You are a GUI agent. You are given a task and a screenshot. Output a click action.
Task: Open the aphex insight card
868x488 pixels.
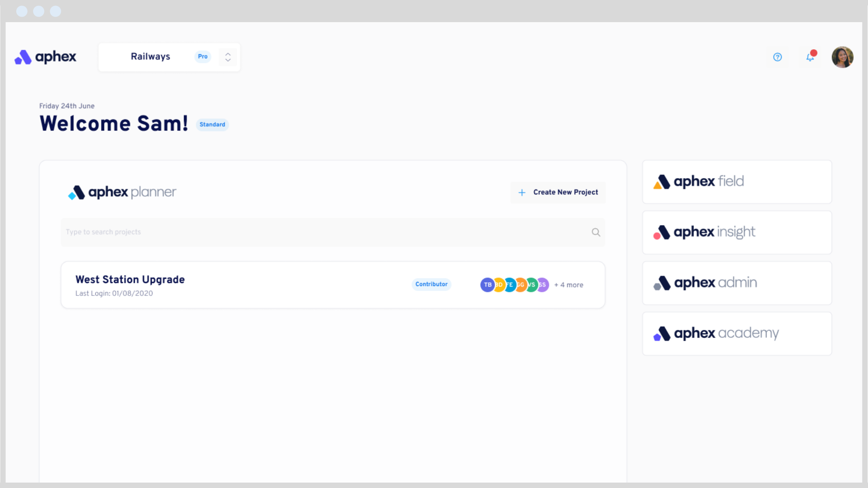[x=737, y=233]
